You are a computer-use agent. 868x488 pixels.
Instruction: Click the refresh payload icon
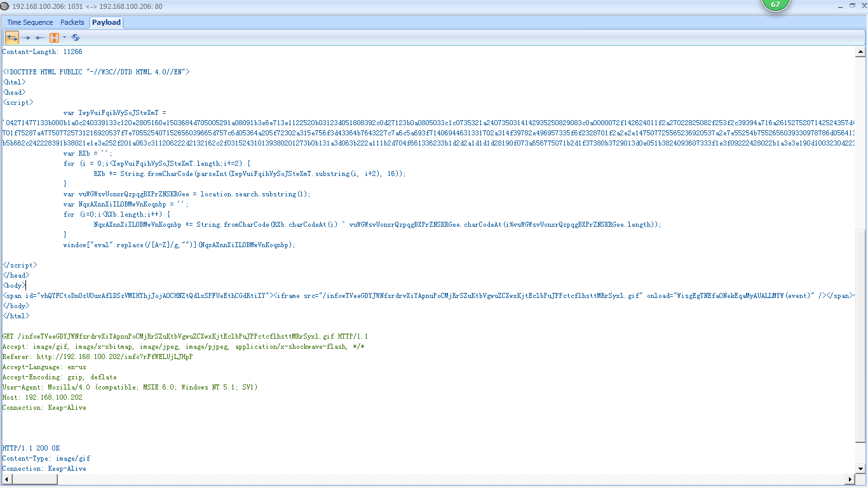[x=76, y=37]
